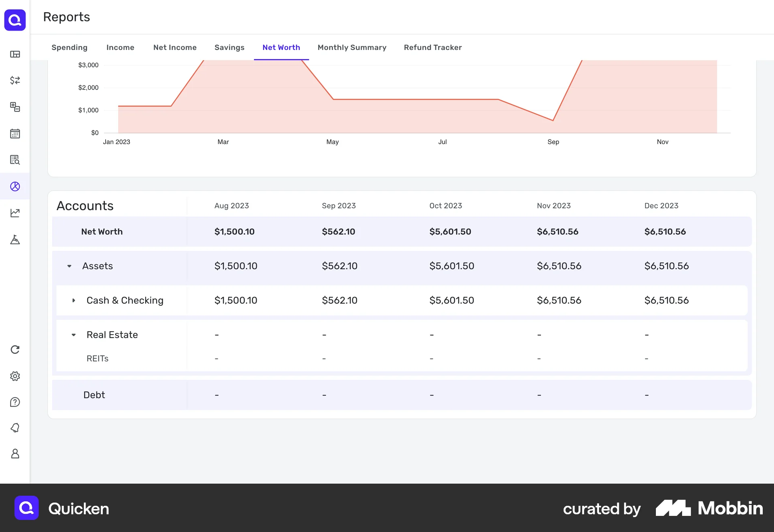Select the Reports pie chart icon
The height and width of the screenshot is (532, 774).
pyautogui.click(x=15, y=186)
